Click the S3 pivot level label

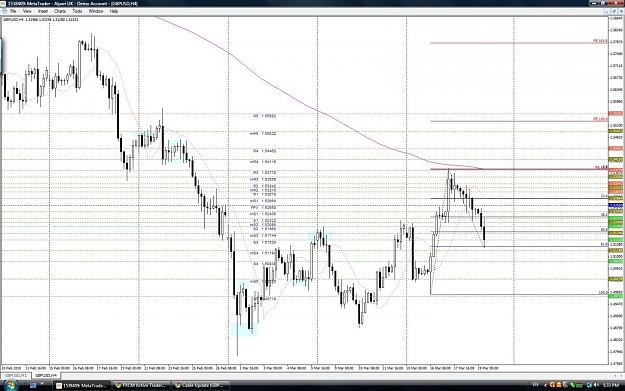click(x=265, y=242)
